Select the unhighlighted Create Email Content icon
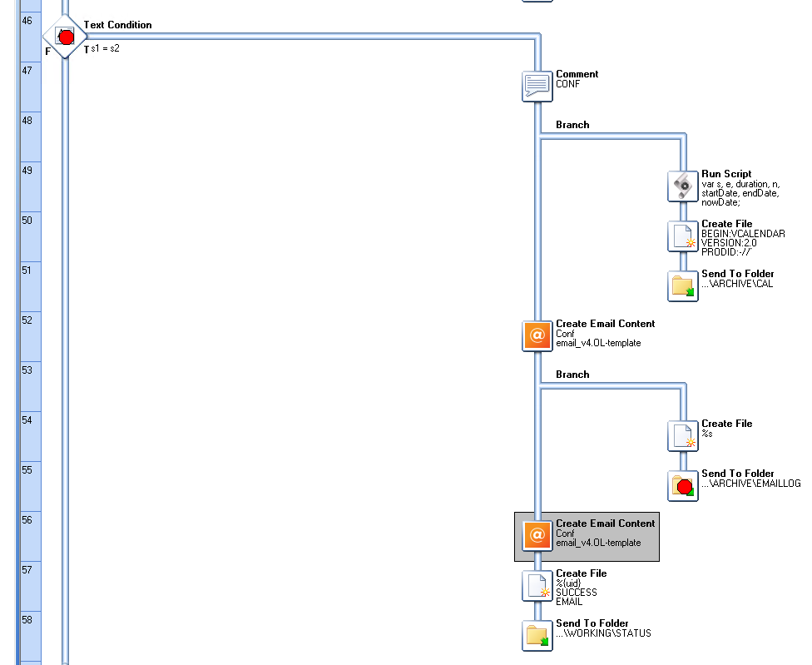This screenshot has height=665, width=812. click(537, 335)
